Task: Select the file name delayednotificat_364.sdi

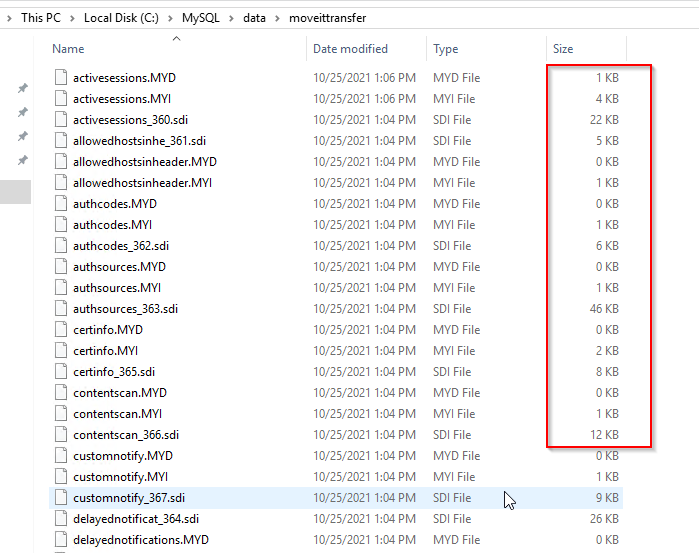Action: click(136, 519)
